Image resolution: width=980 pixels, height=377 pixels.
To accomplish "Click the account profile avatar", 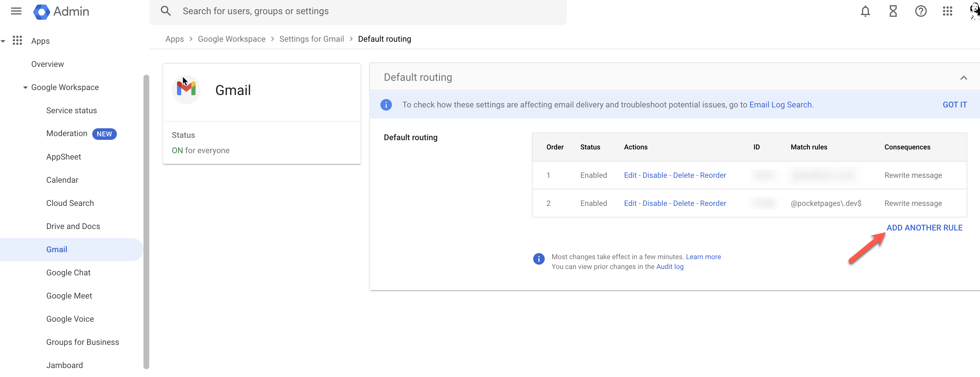I will click(x=974, y=11).
